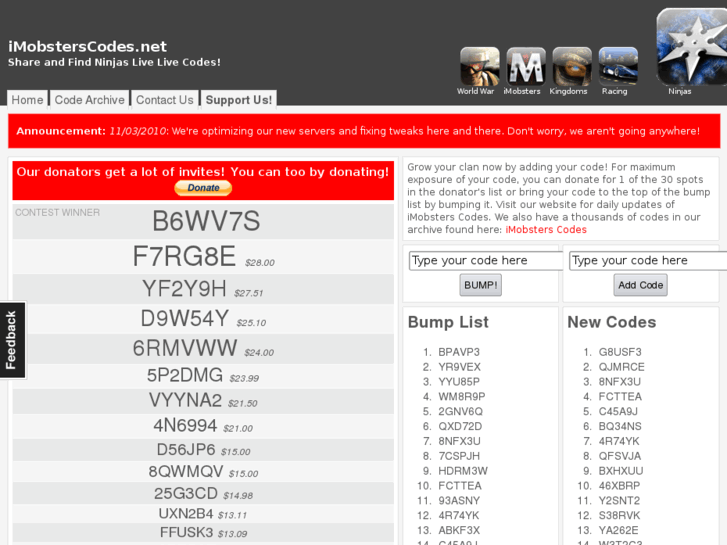Screen dimensions: 727x545
Task: Click New Codes entry QFSVJA
Action: (x=619, y=456)
